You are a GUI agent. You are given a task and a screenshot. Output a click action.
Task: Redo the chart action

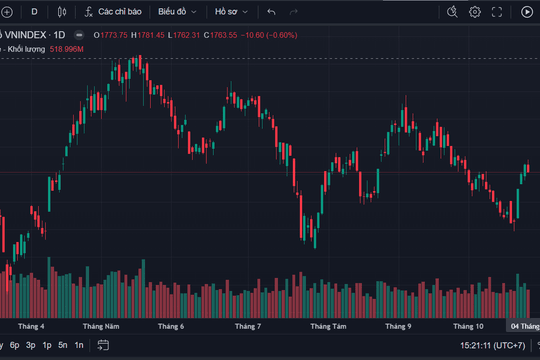293,12
